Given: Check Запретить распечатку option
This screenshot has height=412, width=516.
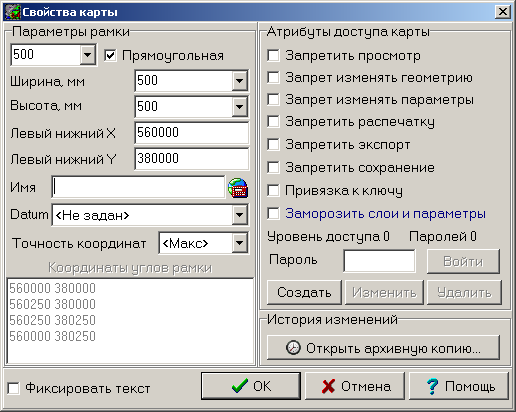Looking at the screenshot, I should (273, 122).
